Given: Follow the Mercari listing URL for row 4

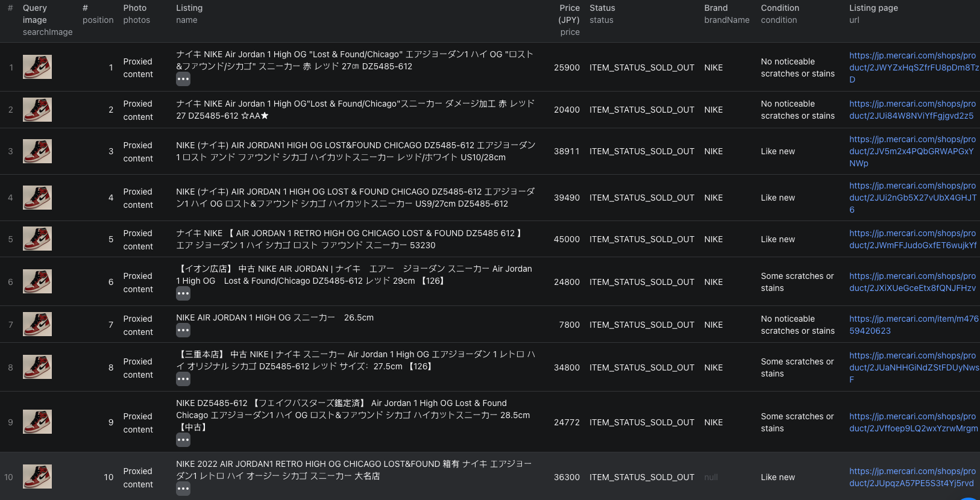Looking at the screenshot, I should (913, 198).
